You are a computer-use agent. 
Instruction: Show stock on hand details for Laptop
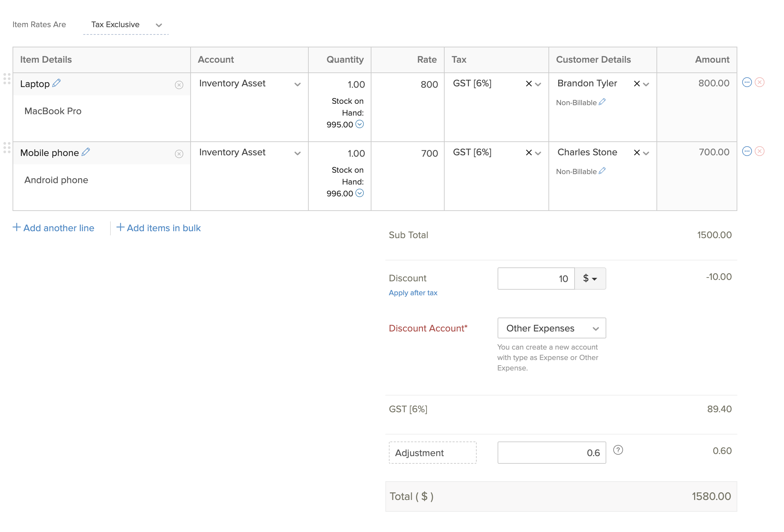360,124
